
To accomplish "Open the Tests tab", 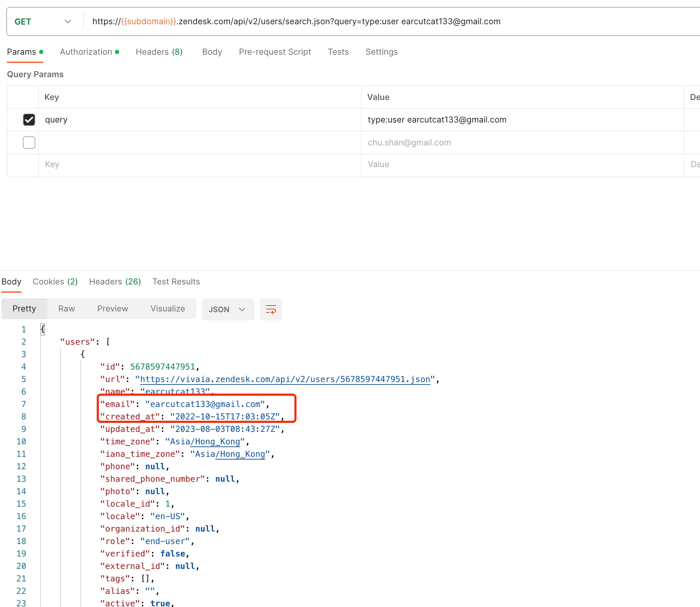I will (338, 52).
